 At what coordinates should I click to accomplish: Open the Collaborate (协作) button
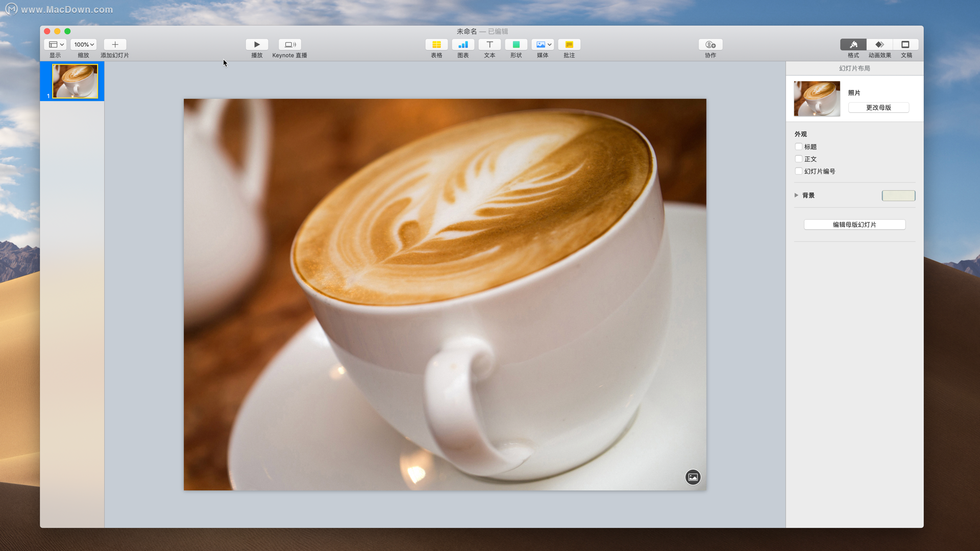pyautogui.click(x=710, y=44)
